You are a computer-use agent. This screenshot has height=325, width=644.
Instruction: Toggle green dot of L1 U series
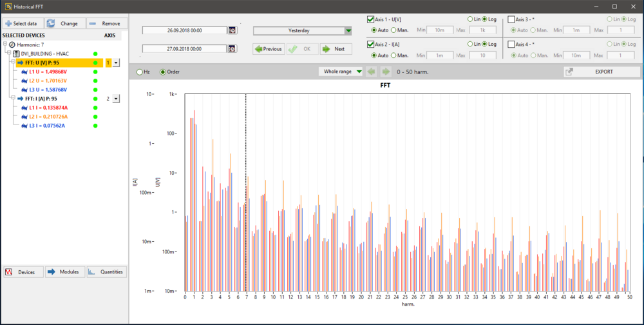95,72
